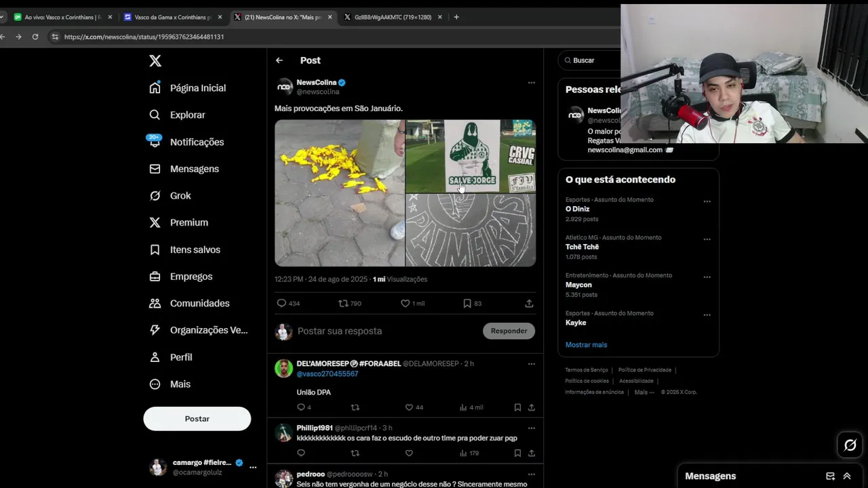Open options for Kayke trend
Image resolution: width=868 pixels, height=488 pixels.
coord(707,315)
